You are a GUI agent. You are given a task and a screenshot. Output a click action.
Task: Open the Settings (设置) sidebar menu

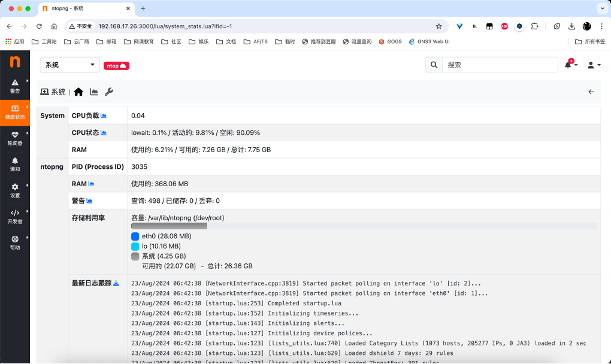coord(15,191)
